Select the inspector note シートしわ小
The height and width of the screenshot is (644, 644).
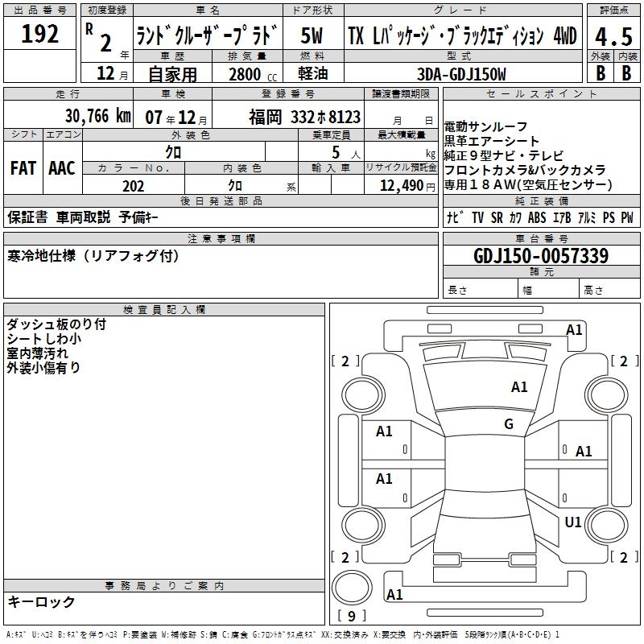[43, 338]
